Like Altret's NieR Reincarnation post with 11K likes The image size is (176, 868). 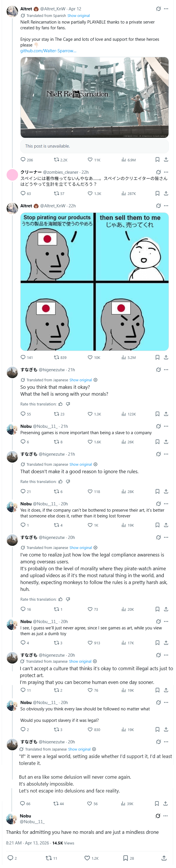click(90, 160)
